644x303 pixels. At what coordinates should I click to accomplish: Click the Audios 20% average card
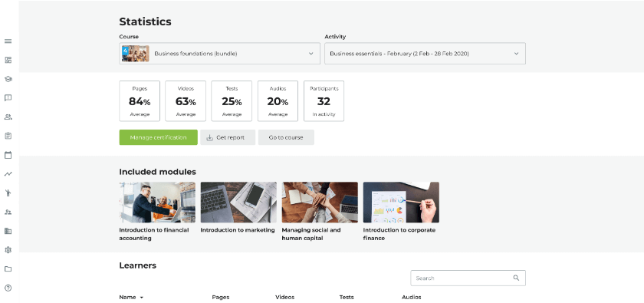(x=278, y=101)
